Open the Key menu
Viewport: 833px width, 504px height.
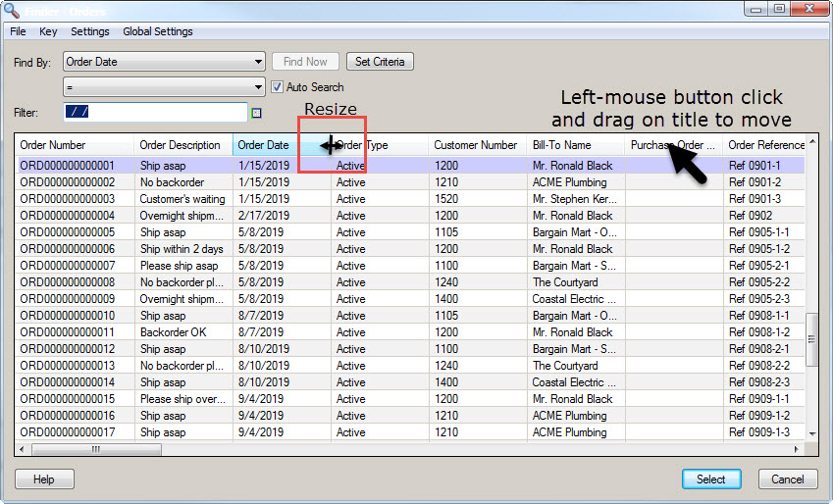48,31
